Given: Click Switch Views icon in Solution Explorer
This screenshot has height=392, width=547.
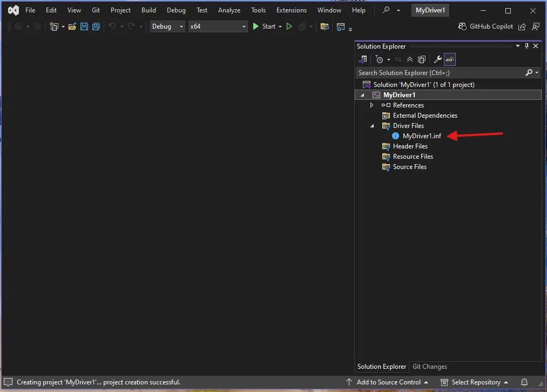Looking at the screenshot, I should click(363, 59).
